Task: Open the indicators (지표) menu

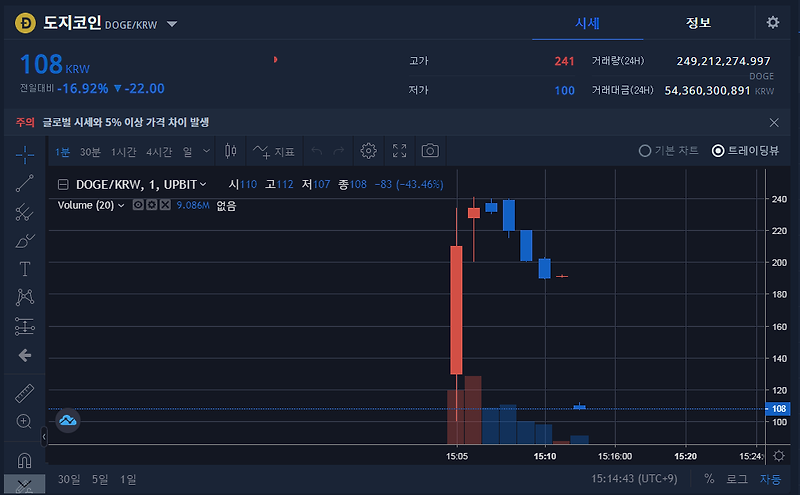Action: (x=274, y=151)
